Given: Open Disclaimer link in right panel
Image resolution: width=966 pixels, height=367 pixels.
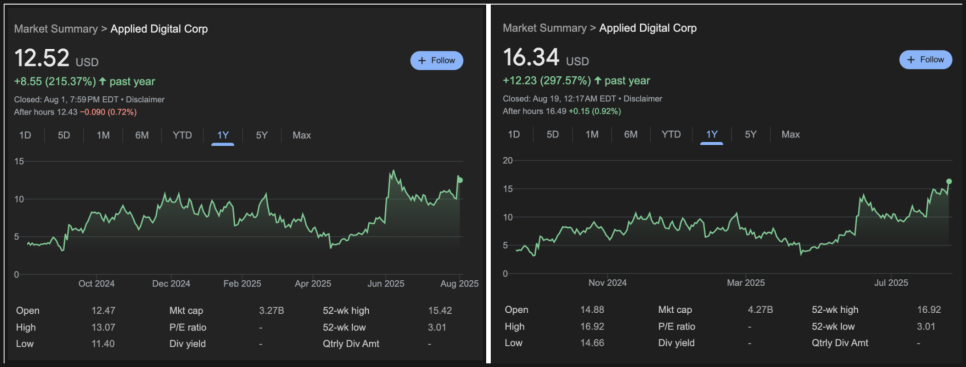Looking at the screenshot, I should click(644, 98).
